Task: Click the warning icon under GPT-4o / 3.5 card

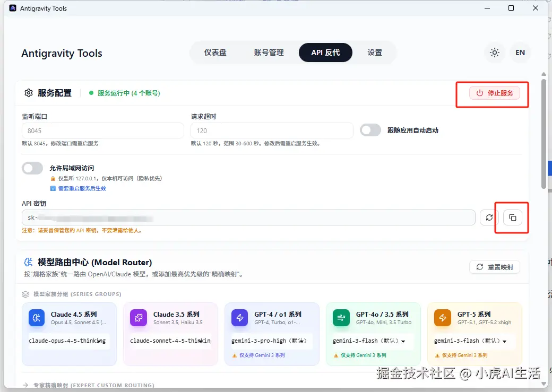Action: [336, 356]
